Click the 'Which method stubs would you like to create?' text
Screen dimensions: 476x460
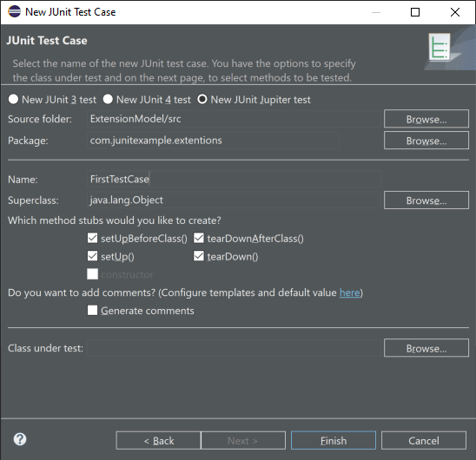pyautogui.click(x=115, y=220)
